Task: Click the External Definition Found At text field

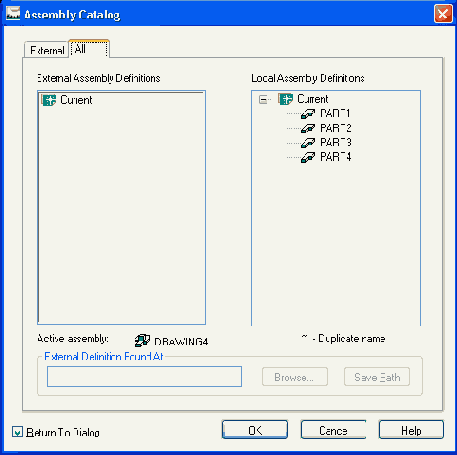Action: coord(144,377)
